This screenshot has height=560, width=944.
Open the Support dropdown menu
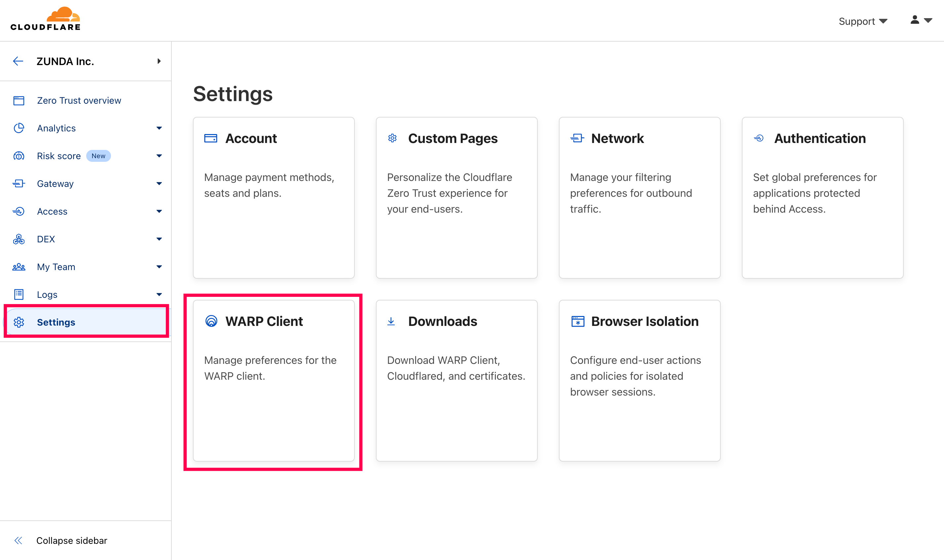(863, 21)
